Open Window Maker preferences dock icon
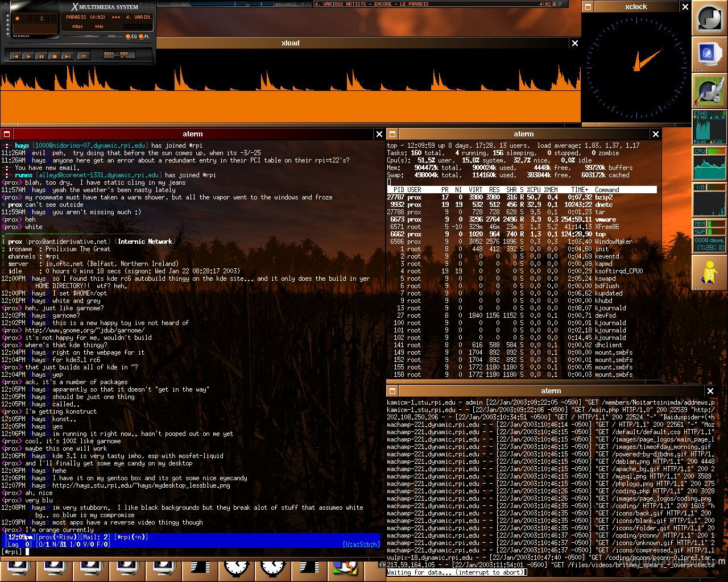Screen dimensions: 728x582 pos(709,91)
